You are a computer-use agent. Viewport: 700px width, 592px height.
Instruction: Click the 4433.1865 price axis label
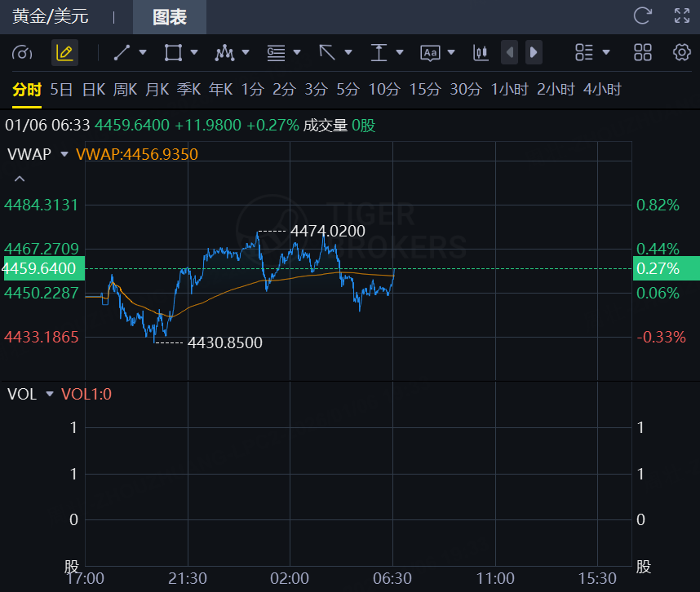click(41, 337)
